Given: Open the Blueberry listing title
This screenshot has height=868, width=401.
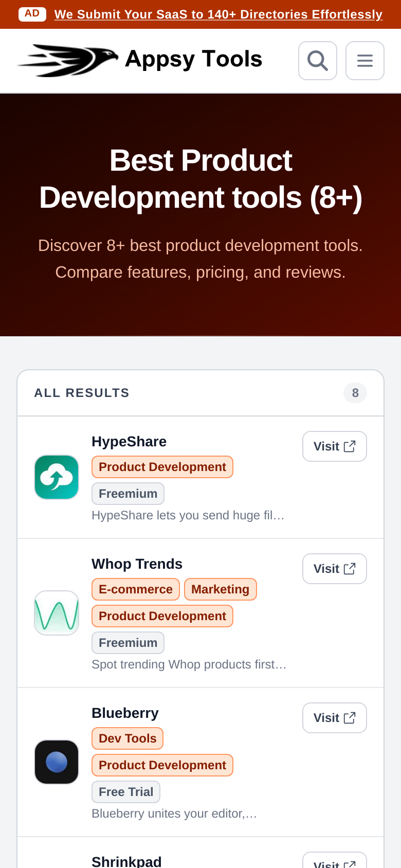Looking at the screenshot, I should (125, 713).
